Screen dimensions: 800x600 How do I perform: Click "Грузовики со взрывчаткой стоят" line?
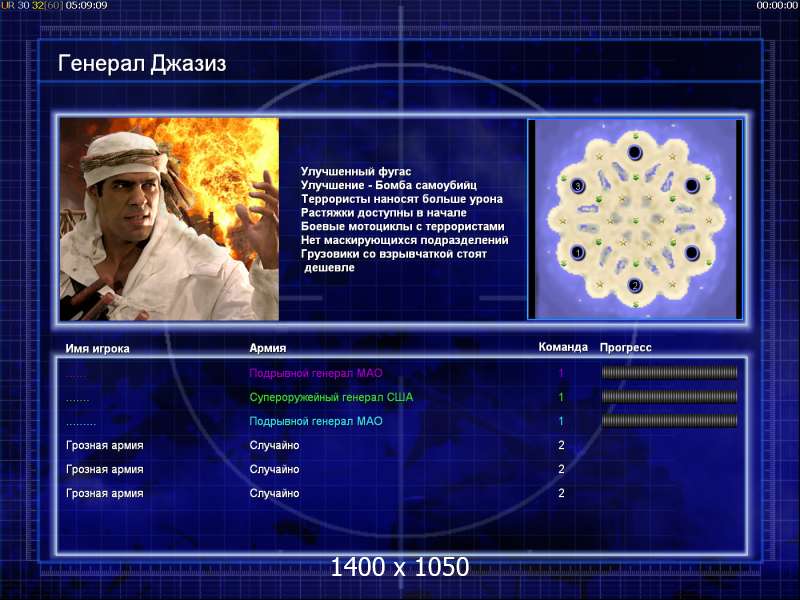click(x=394, y=254)
